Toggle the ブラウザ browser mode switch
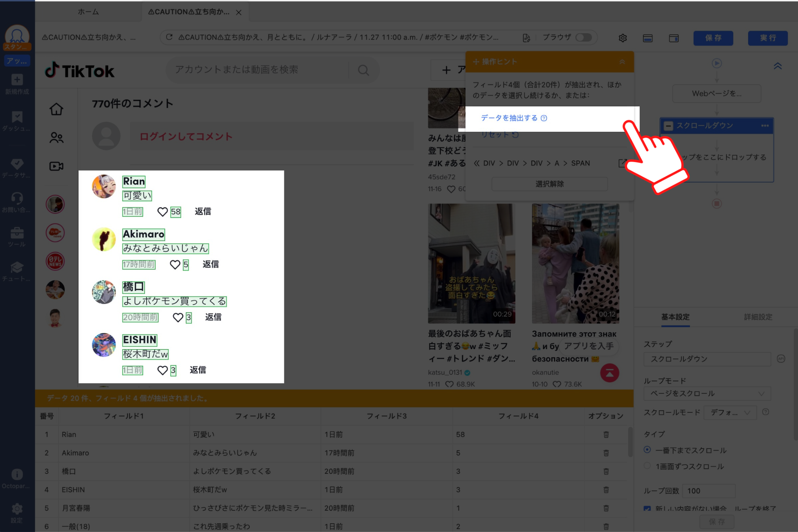Screen dimensions: 798x532 point(584,37)
